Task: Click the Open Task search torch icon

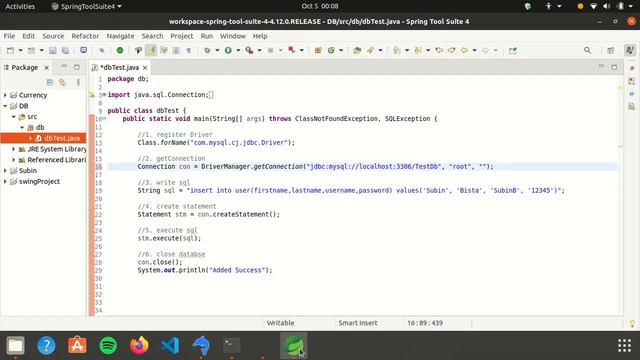Action: tap(370, 50)
